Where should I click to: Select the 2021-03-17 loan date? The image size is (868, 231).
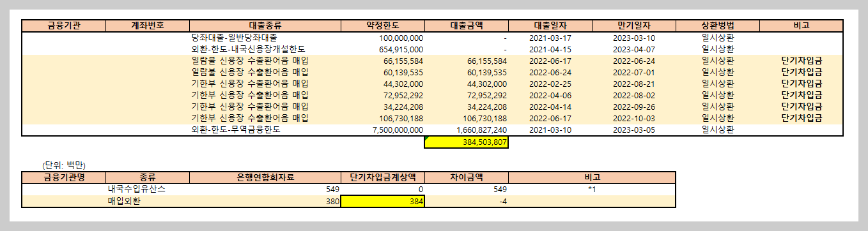[550, 38]
